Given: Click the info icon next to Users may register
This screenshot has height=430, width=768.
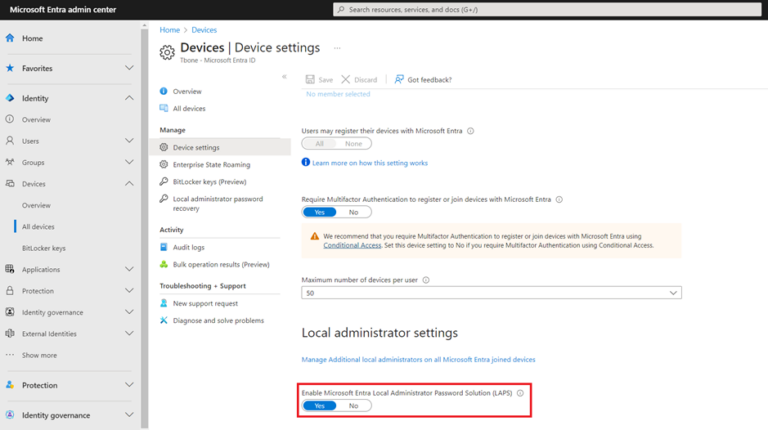Looking at the screenshot, I should 471,131.
